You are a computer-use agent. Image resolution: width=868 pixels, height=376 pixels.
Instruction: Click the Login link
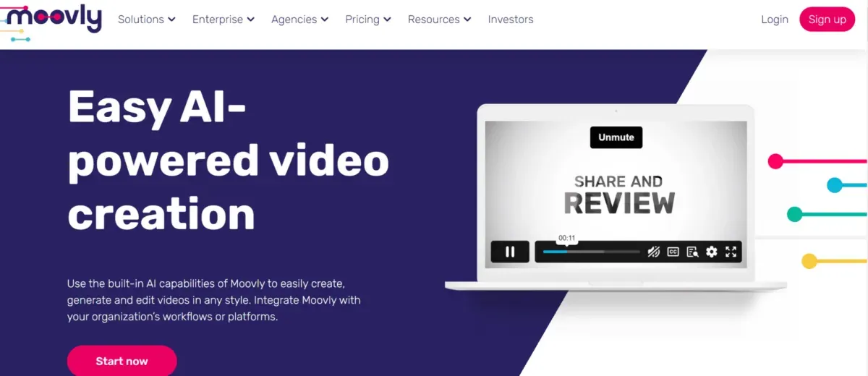coord(775,20)
